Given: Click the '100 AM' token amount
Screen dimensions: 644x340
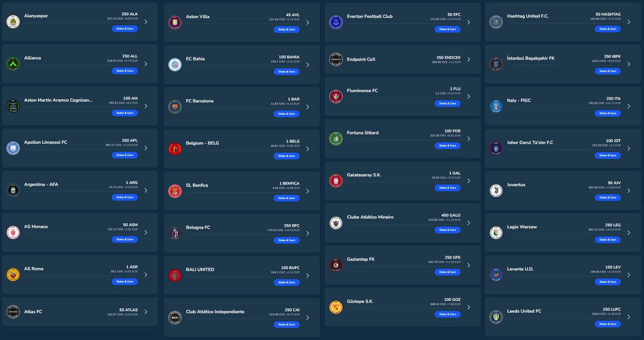Looking at the screenshot, I should pos(130,98).
